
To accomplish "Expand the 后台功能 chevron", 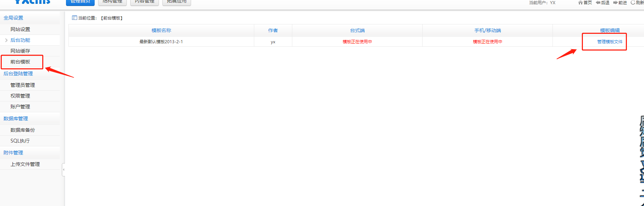I will tap(6, 40).
